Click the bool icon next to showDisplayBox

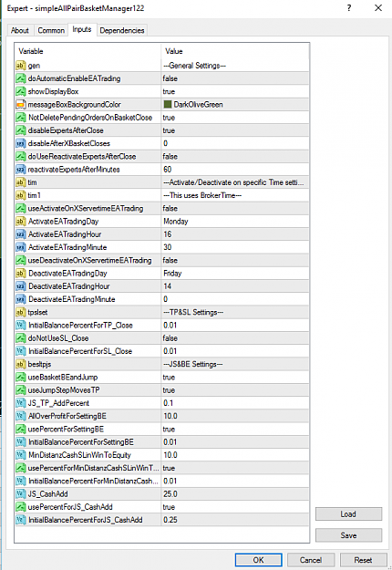tap(21, 91)
